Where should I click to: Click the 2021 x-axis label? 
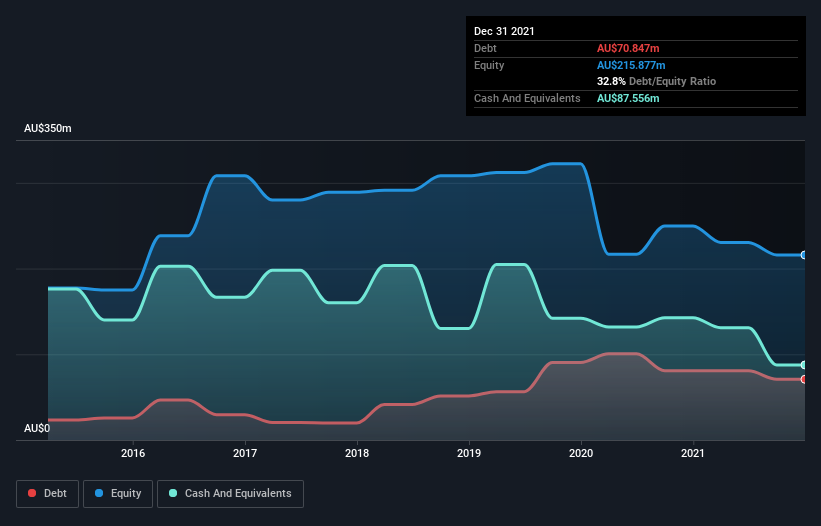point(693,453)
